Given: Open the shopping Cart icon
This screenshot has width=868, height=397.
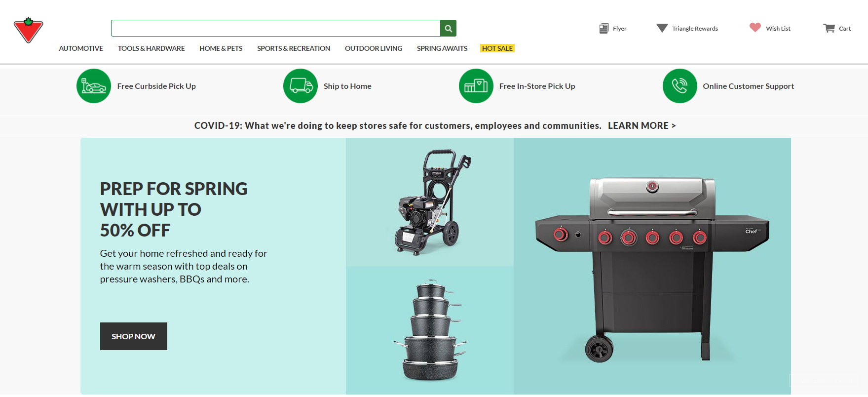Looking at the screenshot, I should tap(829, 28).
